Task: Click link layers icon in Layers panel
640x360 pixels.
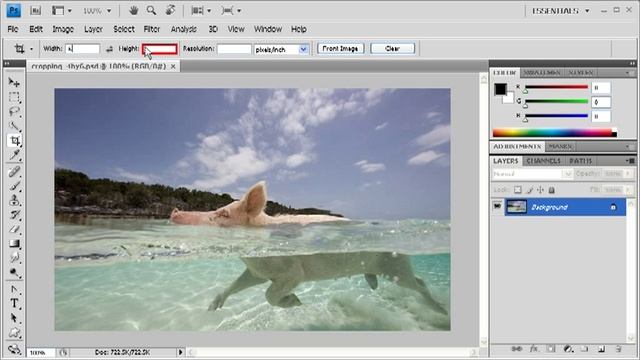Action: (x=516, y=349)
